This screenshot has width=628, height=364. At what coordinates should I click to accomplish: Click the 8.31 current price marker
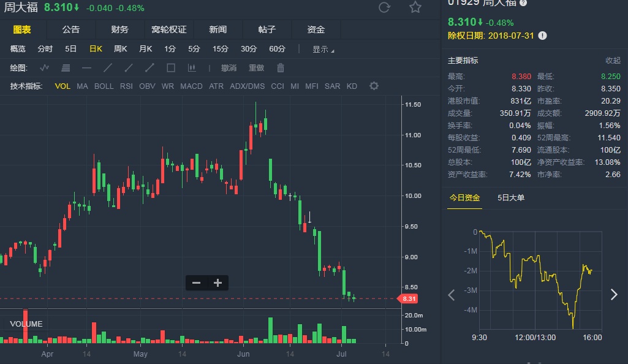(x=409, y=299)
